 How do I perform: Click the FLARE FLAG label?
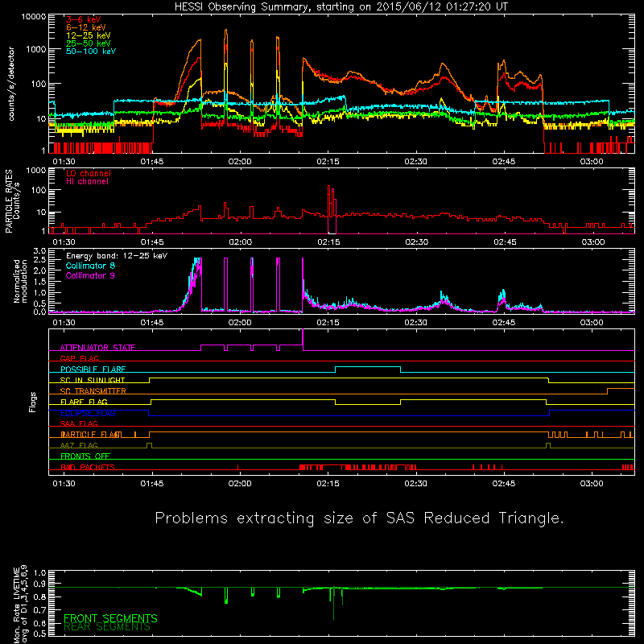[84, 402]
